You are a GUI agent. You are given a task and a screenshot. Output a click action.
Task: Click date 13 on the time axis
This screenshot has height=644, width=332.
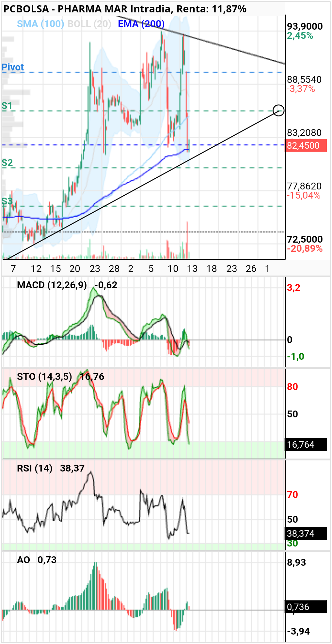pyautogui.click(x=192, y=269)
